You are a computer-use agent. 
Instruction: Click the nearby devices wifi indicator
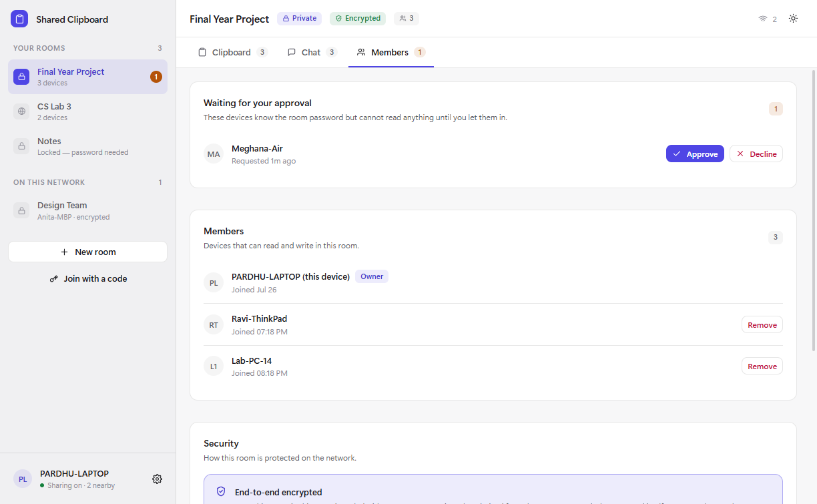(768, 19)
